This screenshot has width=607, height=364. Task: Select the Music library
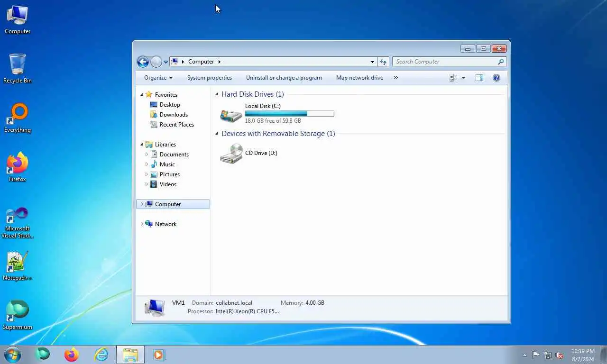pyautogui.click(x=167, y=164)
